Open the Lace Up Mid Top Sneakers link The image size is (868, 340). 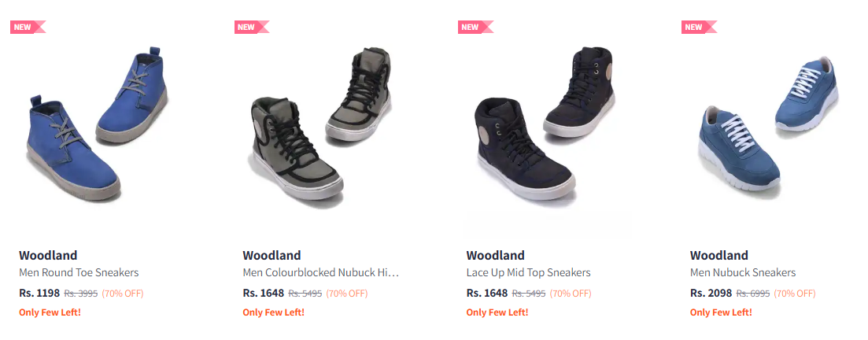528,272
